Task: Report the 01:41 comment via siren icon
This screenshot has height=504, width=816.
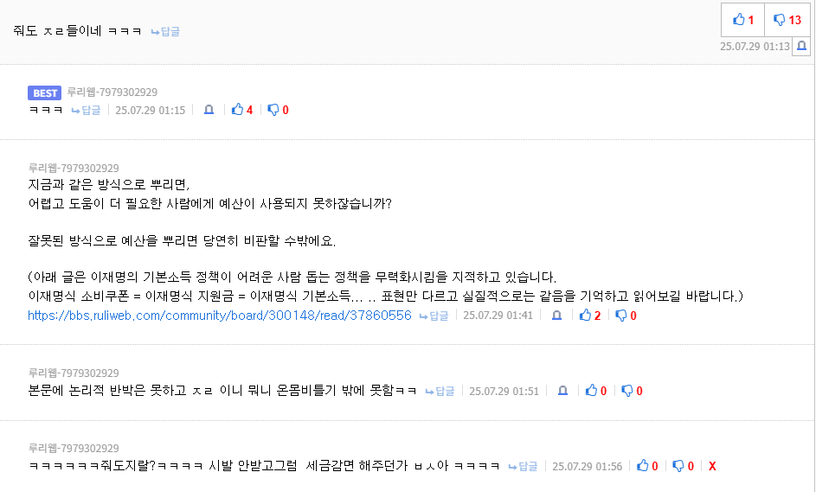Action: 556,316
